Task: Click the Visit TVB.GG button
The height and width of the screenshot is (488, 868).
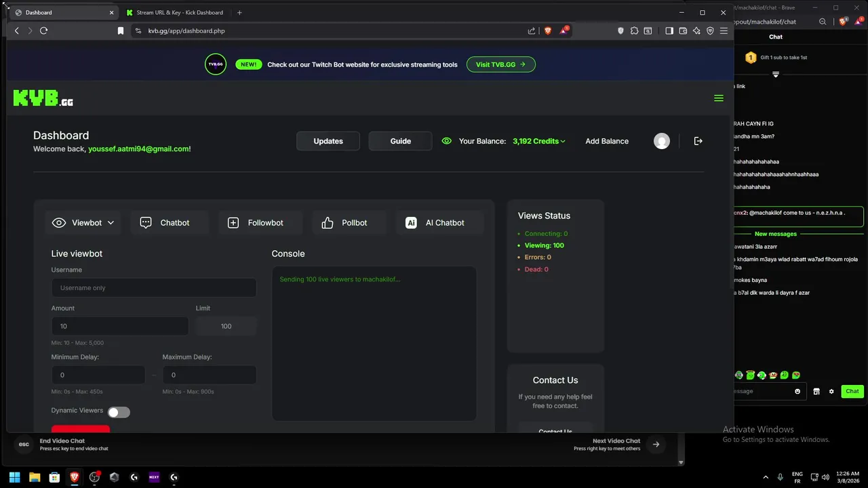Action: pos(501,64)
